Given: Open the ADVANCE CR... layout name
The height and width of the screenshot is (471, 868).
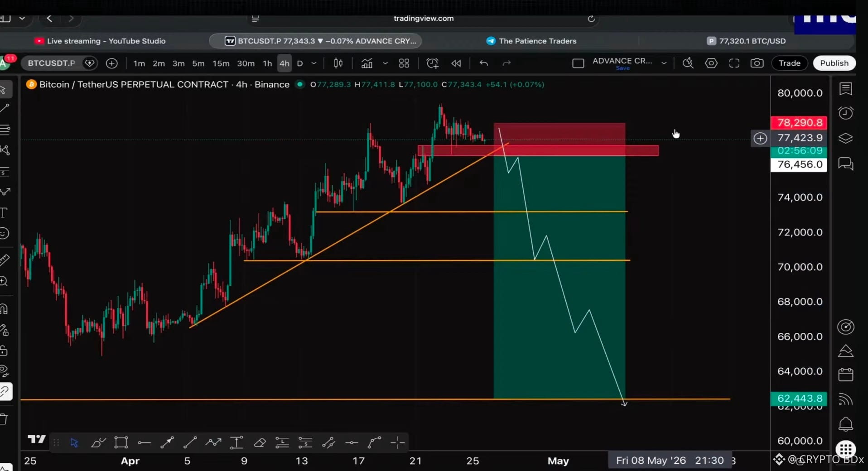Looking at the screenshot, I should tap(622, 61).
